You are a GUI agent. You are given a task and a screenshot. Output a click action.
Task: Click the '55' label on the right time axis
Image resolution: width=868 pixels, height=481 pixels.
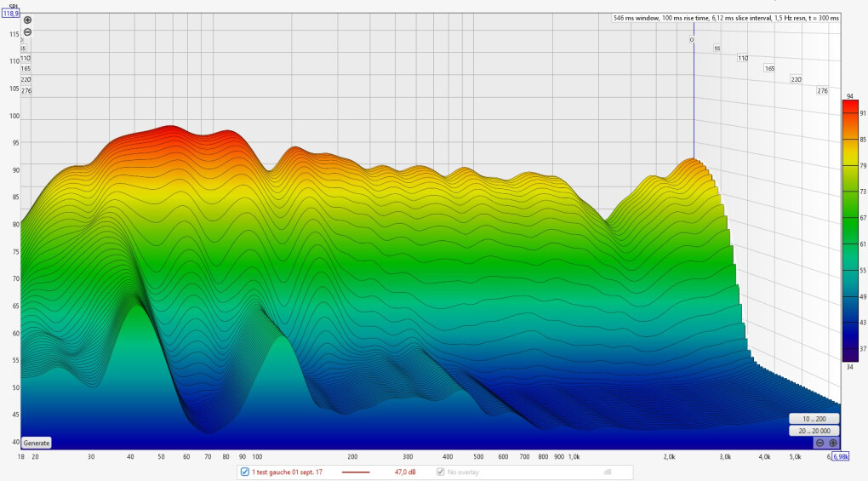(x=717, y=49)
